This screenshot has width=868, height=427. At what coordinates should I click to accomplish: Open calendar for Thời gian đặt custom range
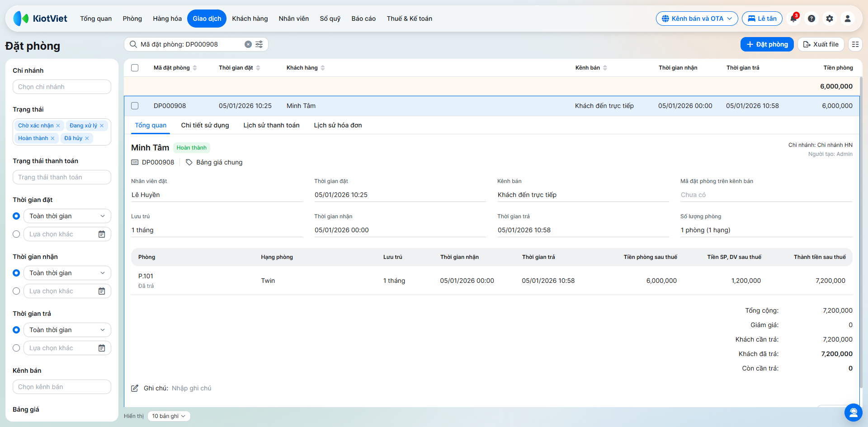(x=102, y=234)
